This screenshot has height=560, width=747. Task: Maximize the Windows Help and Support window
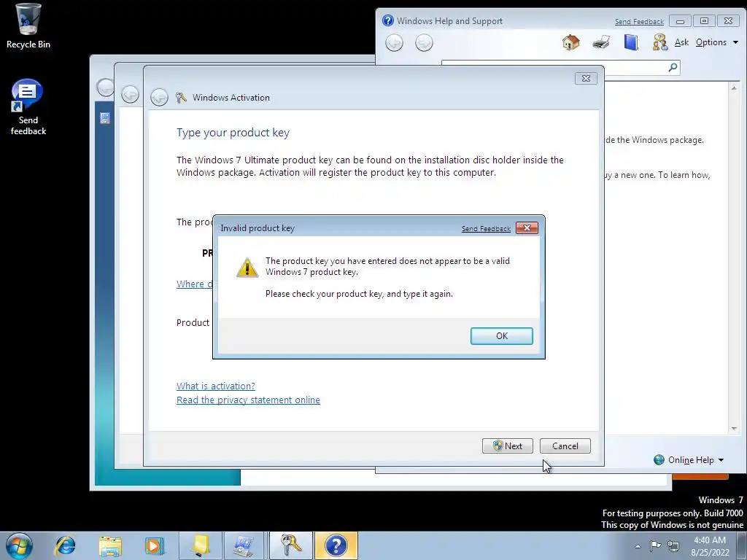pyautogui.click(x=704, y=21)
